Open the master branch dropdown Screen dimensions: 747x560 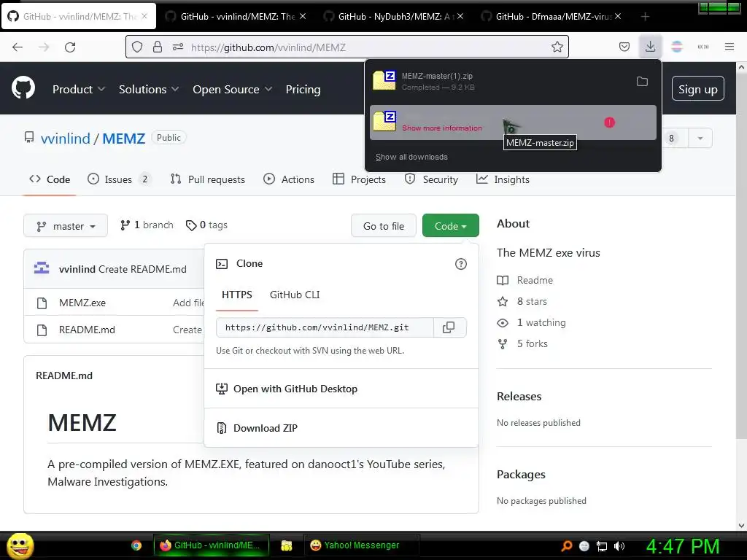[66, 226]
